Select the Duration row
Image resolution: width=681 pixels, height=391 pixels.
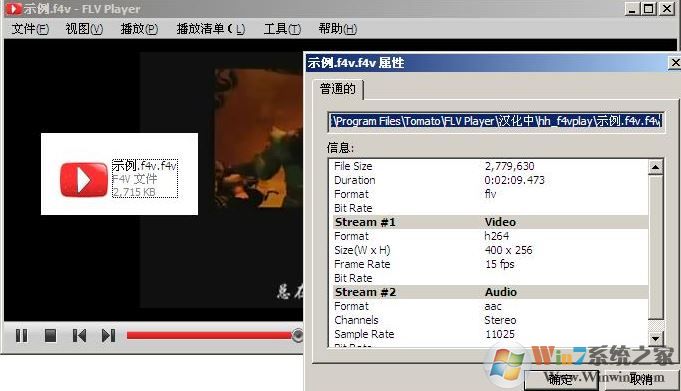tap(490, 180)
